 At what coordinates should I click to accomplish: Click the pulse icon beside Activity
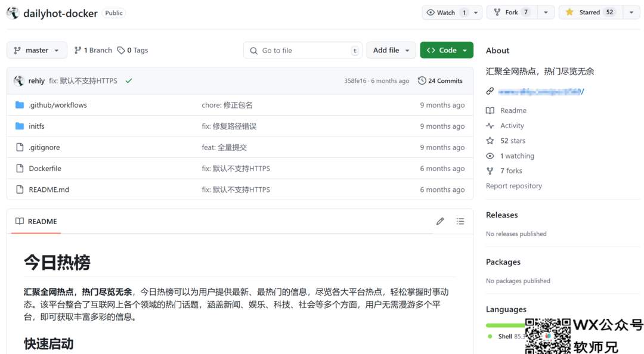click(490, 126)
